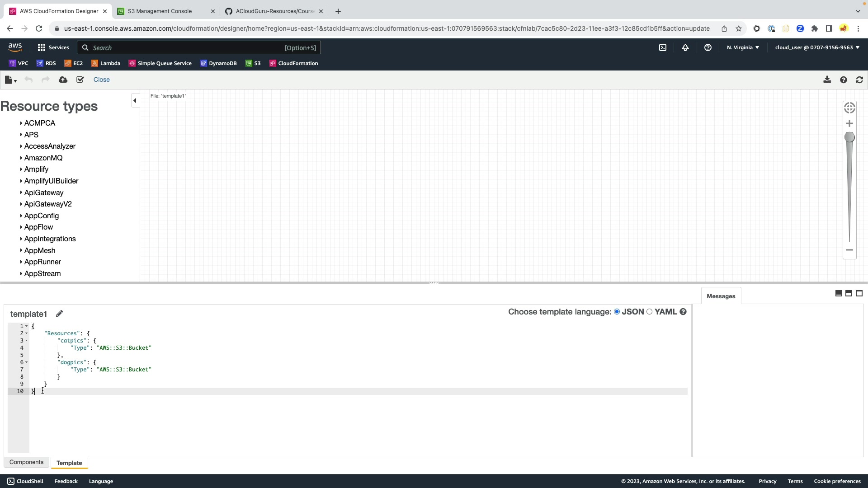Switch to the Components tab

click(x=26, y=462)
